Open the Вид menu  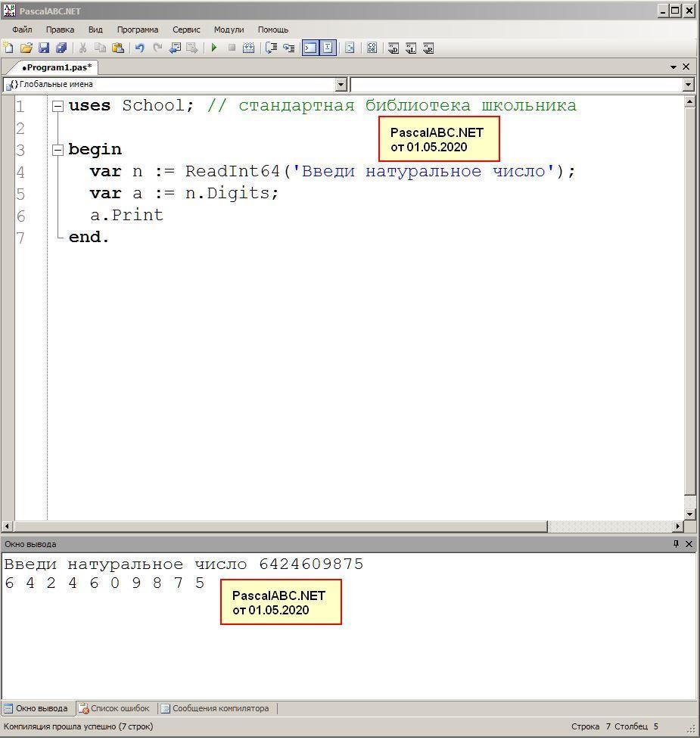pyautogui.click(x=95, y=30)
